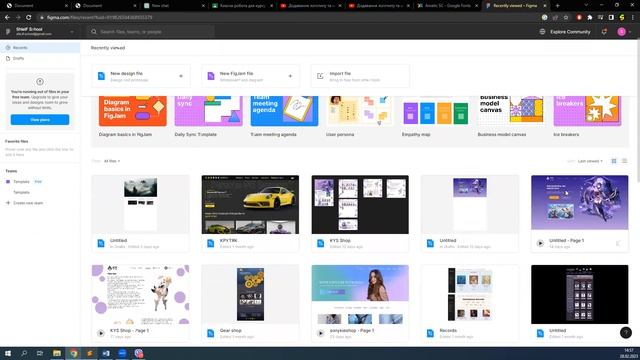Image resolution: width=640 pixels, height=360 pixels.
Task: Expand the Last viewed sort dropdown
Action: [x=590, y=161]
